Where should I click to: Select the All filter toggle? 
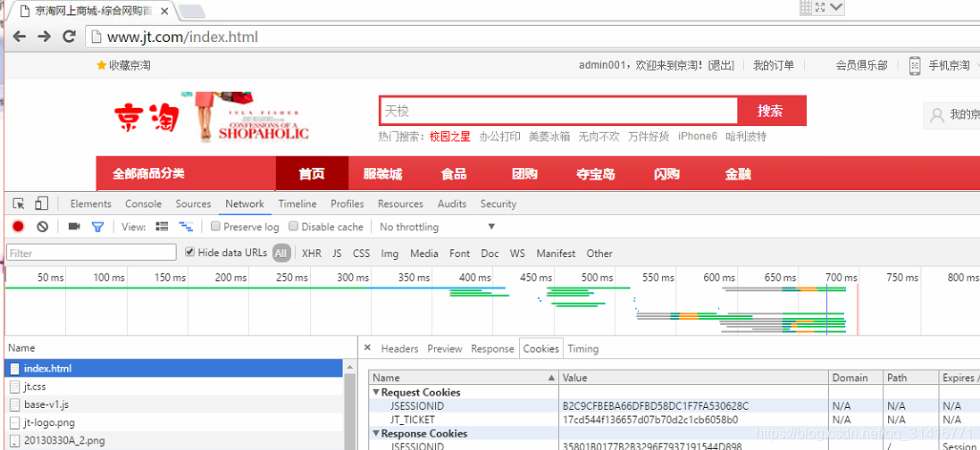coord(281,254)
